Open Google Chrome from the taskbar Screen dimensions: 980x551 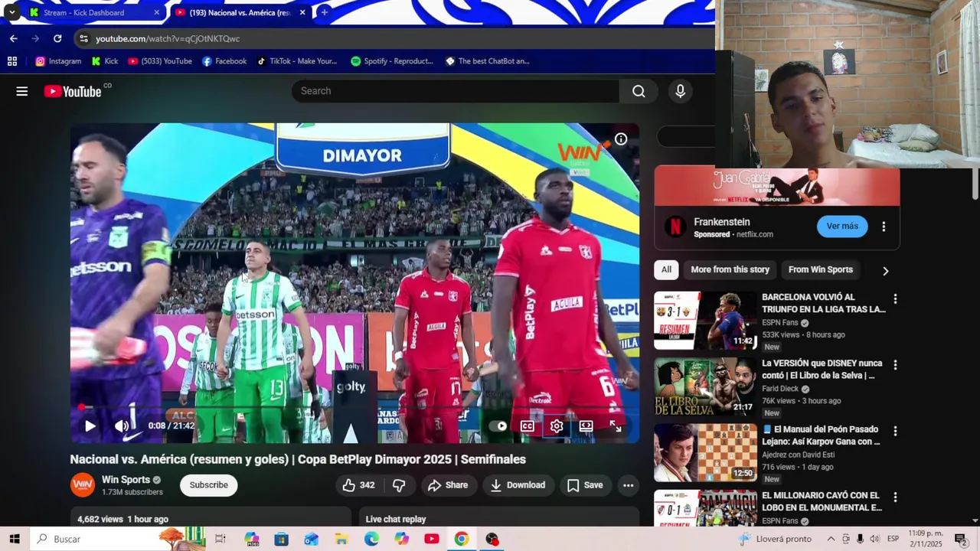point(461,539)
